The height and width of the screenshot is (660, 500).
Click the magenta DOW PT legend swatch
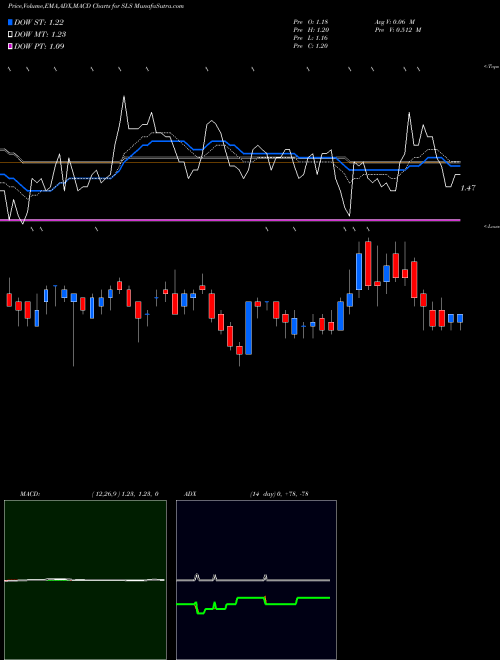11,46
